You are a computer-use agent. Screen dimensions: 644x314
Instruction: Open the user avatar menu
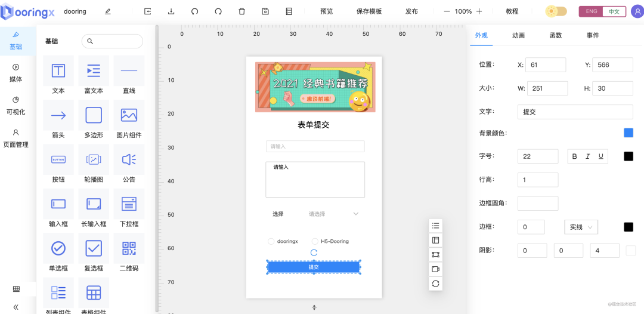tap(637, 11)
